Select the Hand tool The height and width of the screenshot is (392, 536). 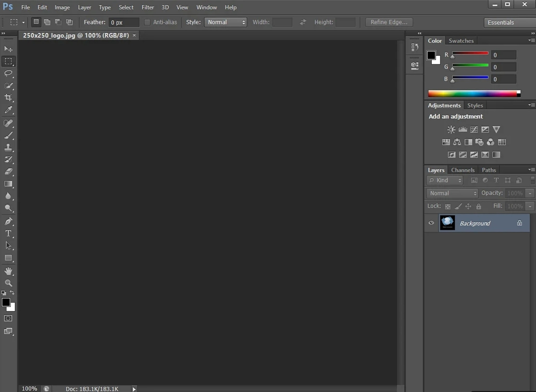point(8,271)
